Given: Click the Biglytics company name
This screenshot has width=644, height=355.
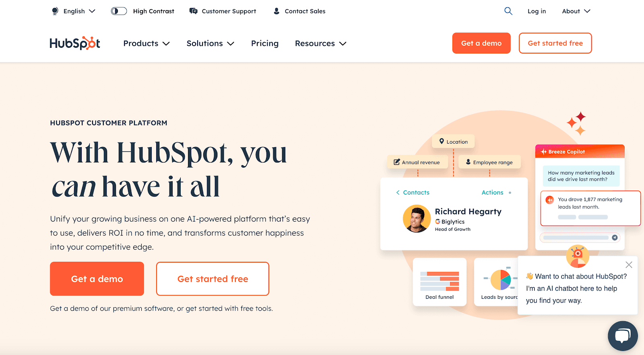Looking at the screenshot, I should pyautogui.click(x=453, y=222).
